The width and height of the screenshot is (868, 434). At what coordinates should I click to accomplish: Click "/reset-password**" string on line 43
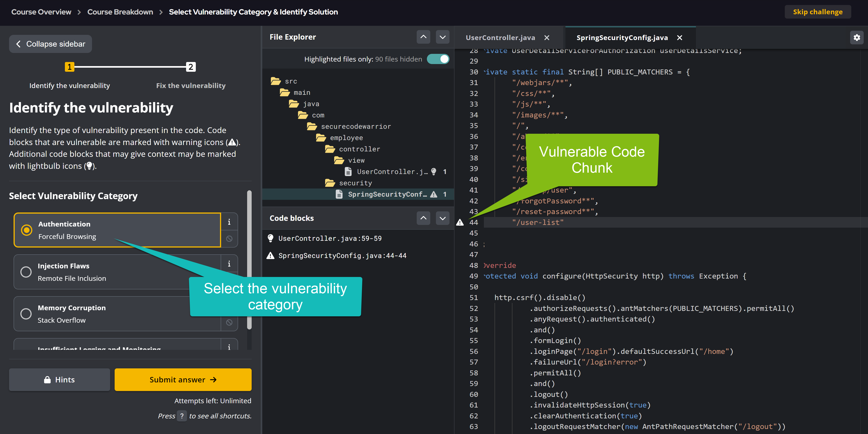click(553, 211)
